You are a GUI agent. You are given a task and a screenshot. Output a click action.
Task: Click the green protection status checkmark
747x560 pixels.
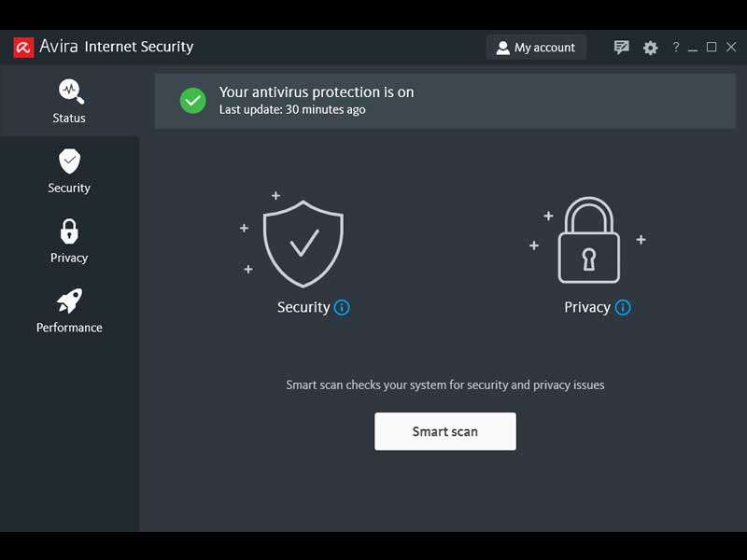coord(193,101)
